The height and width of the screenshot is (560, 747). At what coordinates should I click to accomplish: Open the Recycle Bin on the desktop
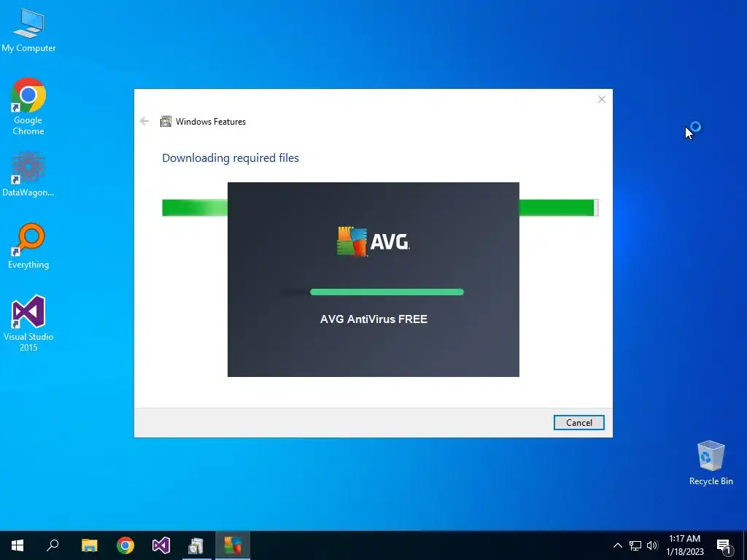click(711, 462)
